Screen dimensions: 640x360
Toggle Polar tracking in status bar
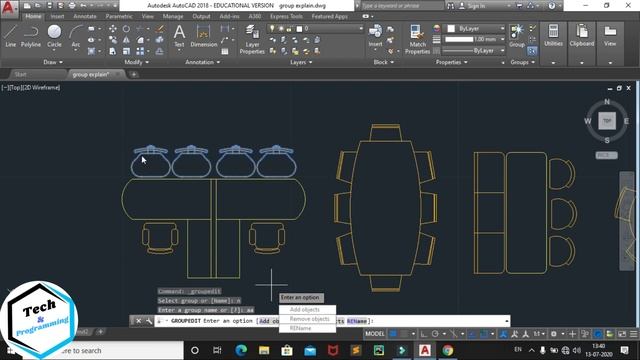coord(435,334)
